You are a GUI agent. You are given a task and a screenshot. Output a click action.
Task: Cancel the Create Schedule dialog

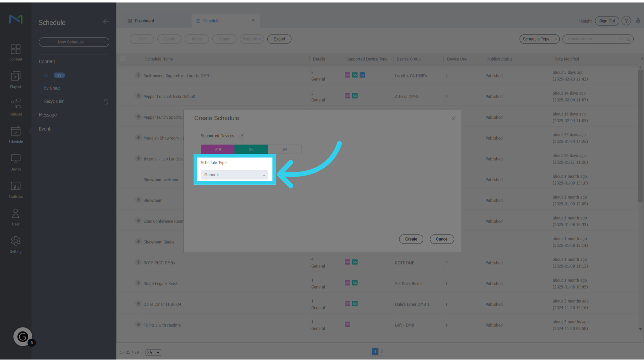pyautogui.click(x=442, y=239)
